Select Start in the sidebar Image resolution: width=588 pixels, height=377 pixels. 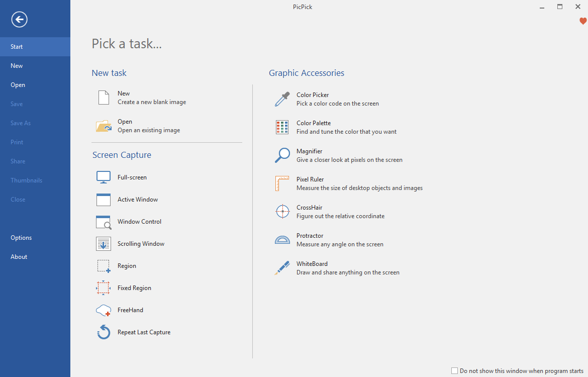(35, 47)
